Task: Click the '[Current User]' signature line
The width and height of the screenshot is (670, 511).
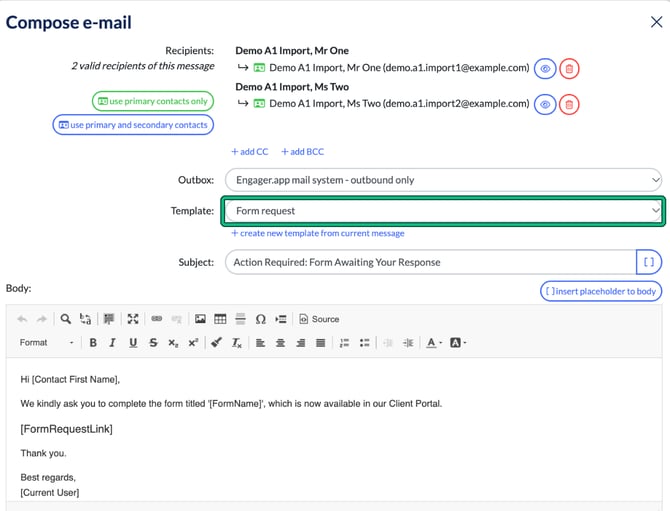Action: (x=50, y=493)
